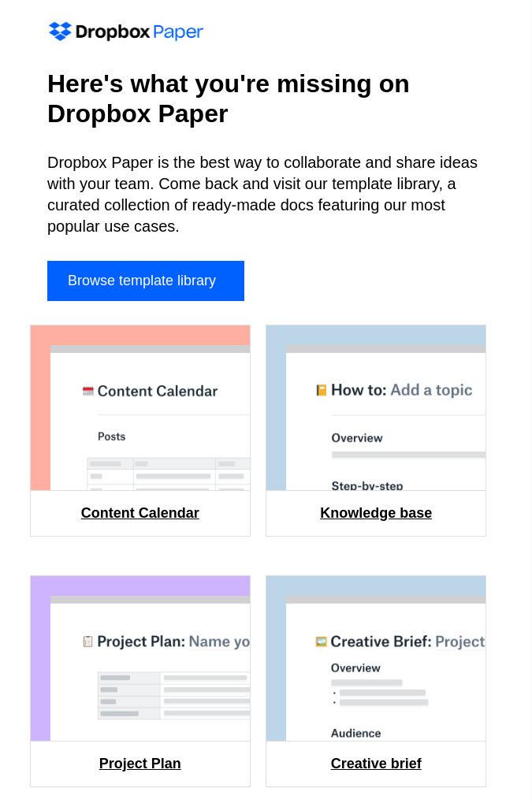Screen dimensions: 532x803
Task: Click the orange book emoji beside "How to"
Action: [322, 388]
